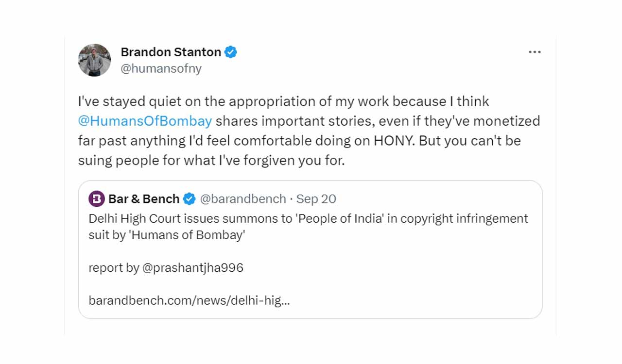Click the @prashantjha996 mention
This screenshot has width=622, height=364.
click(201, 267)
